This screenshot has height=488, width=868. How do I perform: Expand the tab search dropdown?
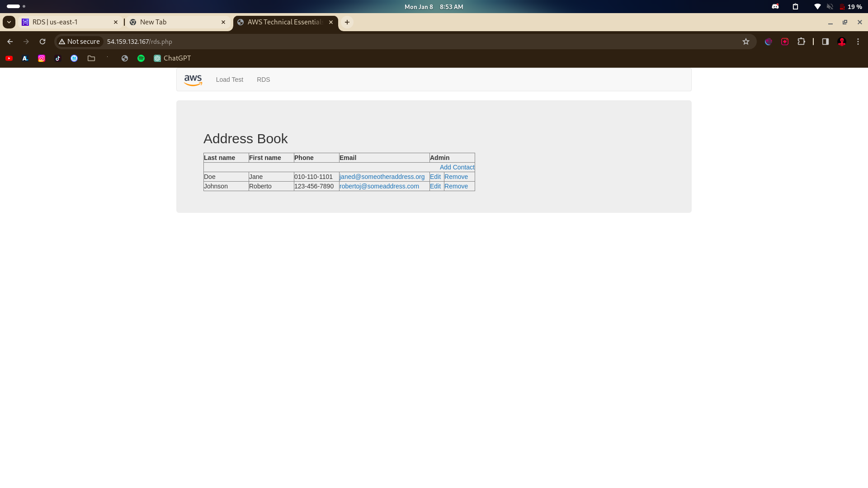(9, 22)
